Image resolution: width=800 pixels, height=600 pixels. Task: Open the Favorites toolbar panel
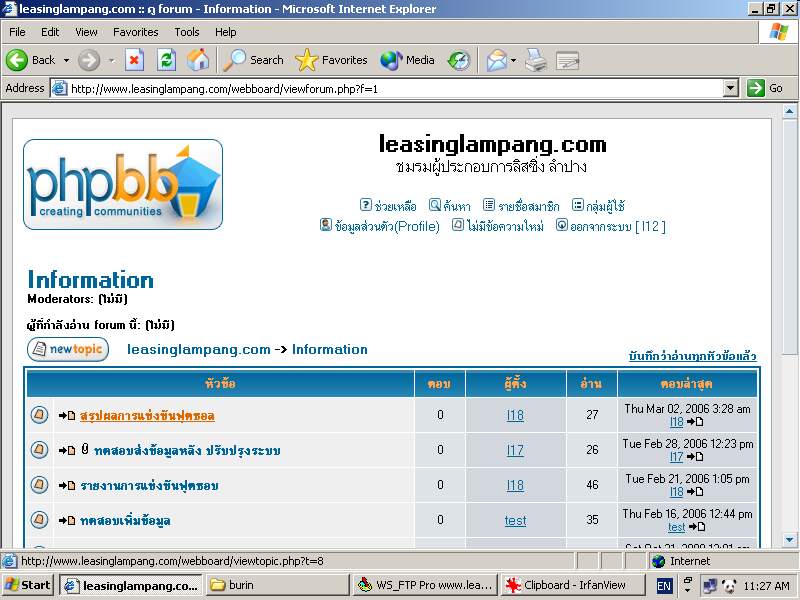[x=332, y=60]
